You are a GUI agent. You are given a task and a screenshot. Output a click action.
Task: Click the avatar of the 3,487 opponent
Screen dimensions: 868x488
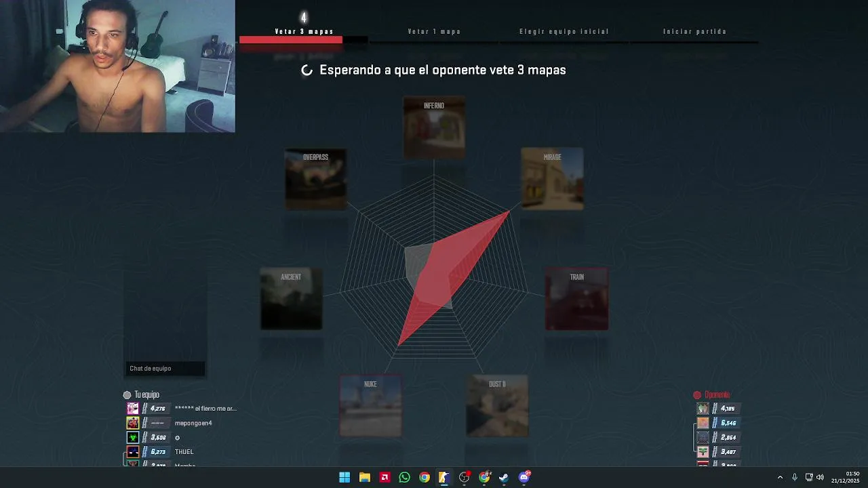pos(703,452)
